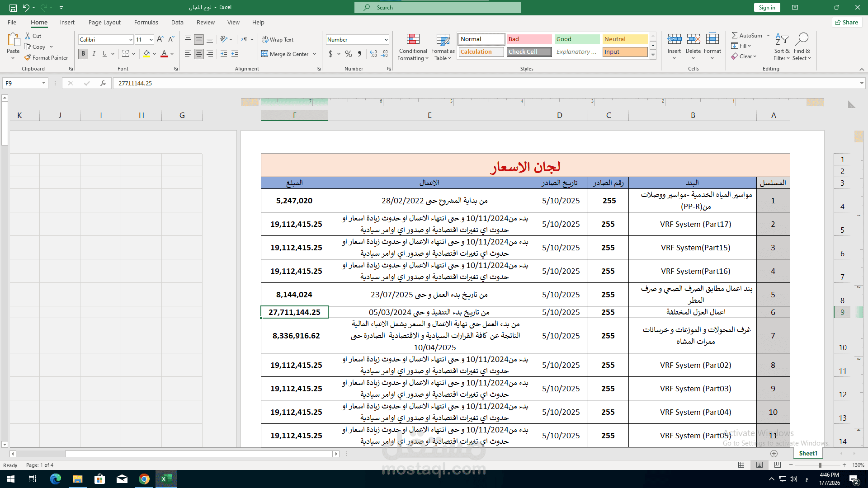Toggle Align Right for cell
This screenshot has width=868, height=488.
pos(210,54)
